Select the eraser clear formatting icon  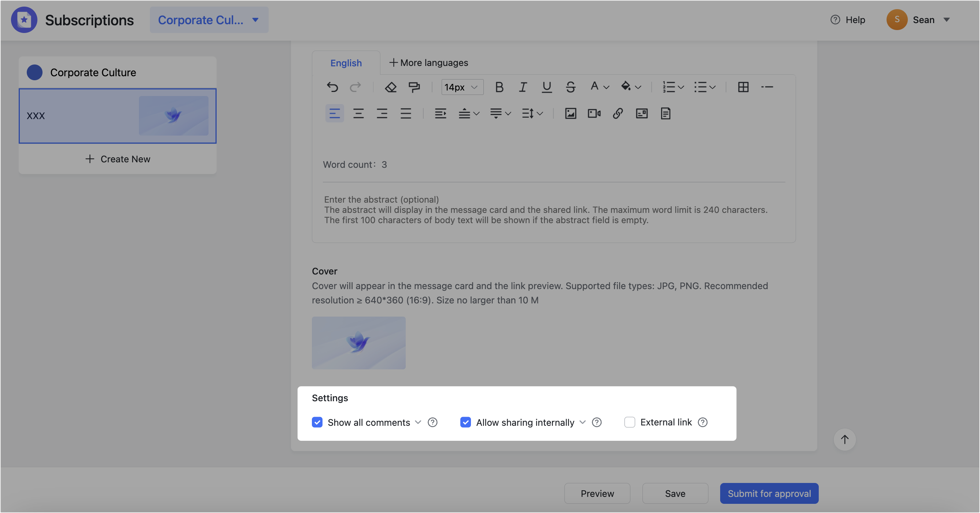click(391, 87)
